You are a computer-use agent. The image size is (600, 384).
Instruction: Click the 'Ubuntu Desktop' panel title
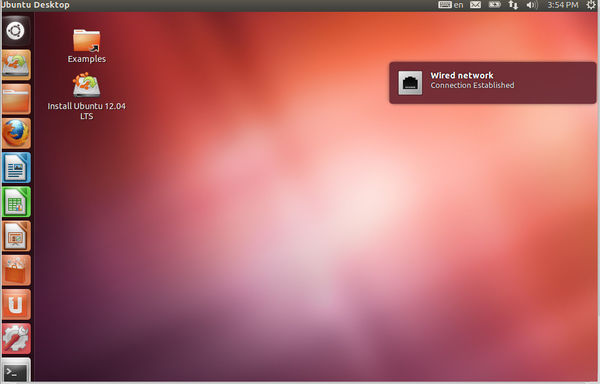(35, 5)
